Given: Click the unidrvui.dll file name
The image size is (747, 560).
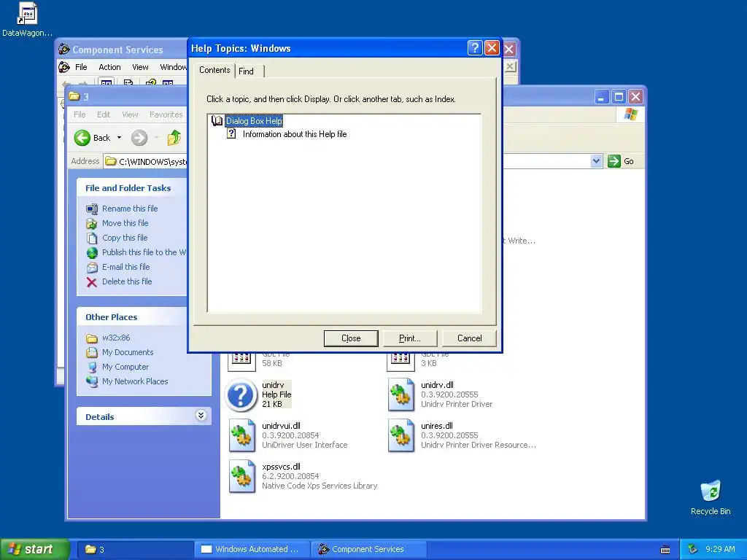Looking at the screenshot, I should point(281,426).
